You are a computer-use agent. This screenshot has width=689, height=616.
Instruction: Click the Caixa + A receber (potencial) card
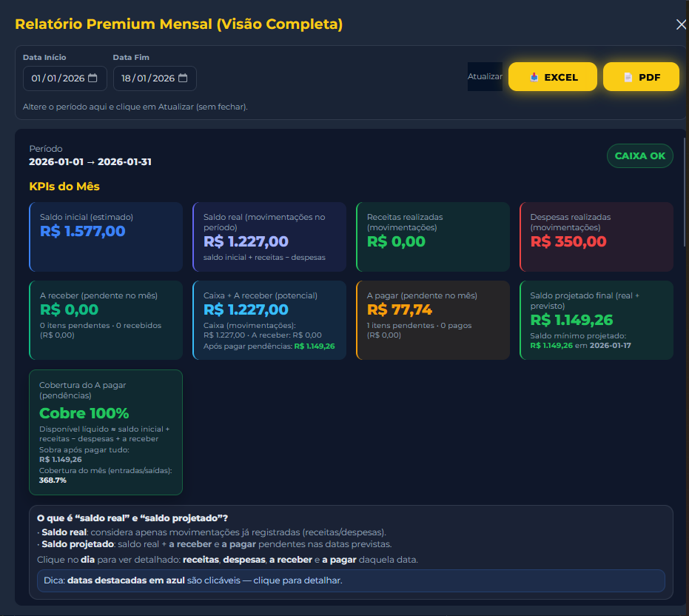[269, 320]
